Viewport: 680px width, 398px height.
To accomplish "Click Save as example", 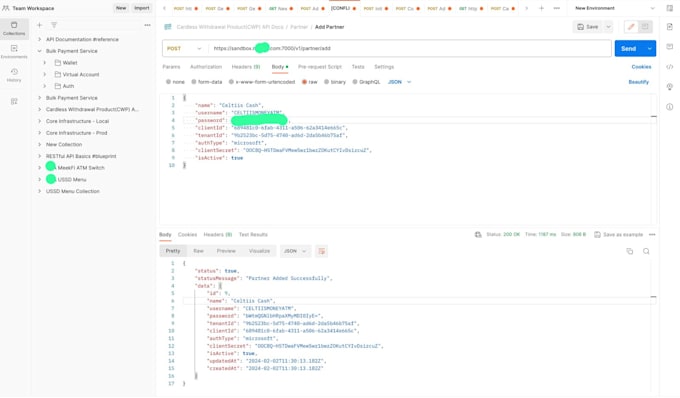I will click(x=619, y=235).
